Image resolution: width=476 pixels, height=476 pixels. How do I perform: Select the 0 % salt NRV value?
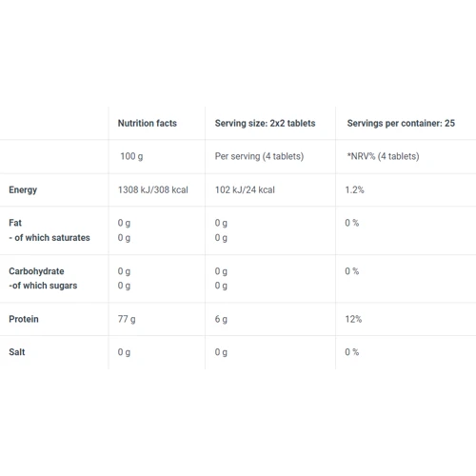352,352
